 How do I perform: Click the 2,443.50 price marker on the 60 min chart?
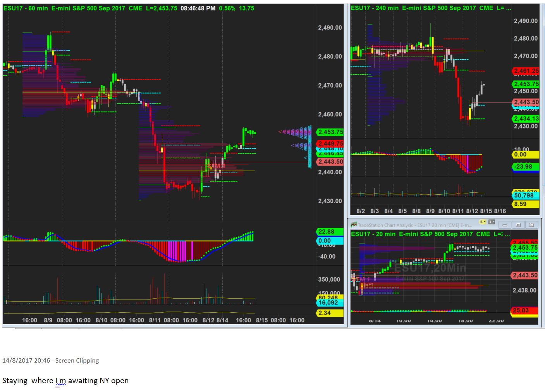[330, 162]
